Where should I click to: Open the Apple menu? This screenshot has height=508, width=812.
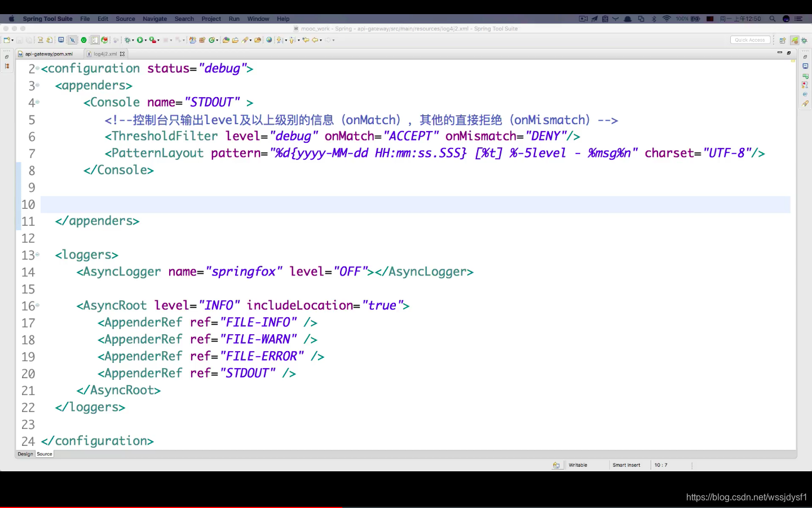tap(11, 19)
